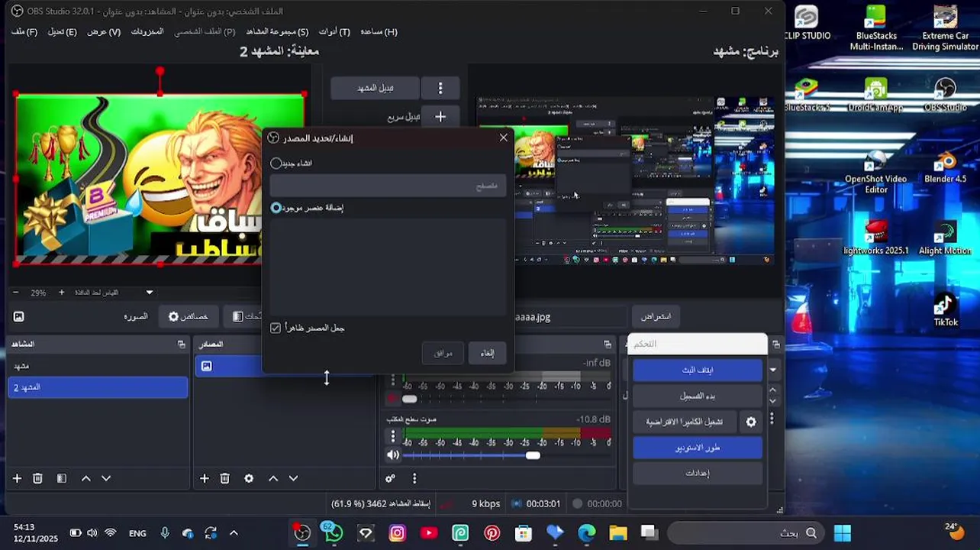Open preview scaling dropdown next to 29%
Image resolution: width=980 pixels, height=550 pixels.
click(x=150, y=293)
